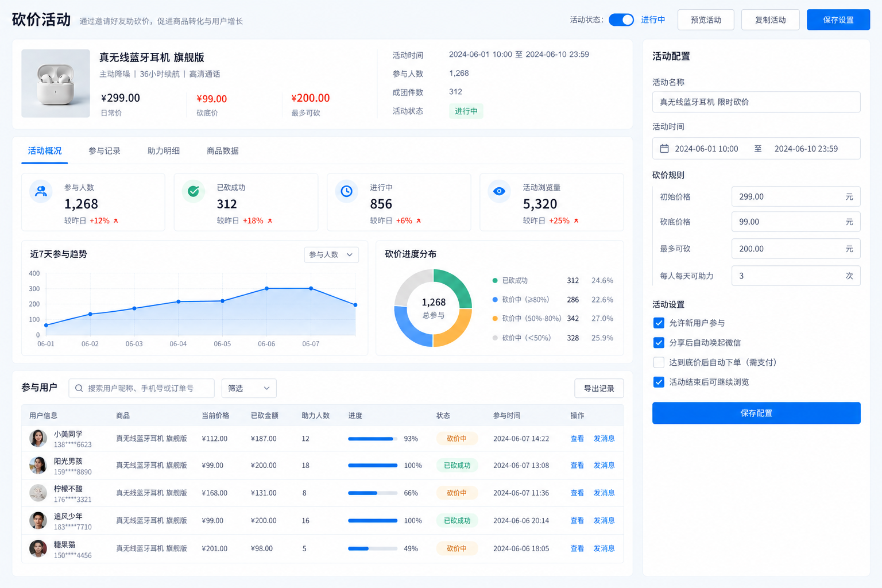The width and height of the screenshot is (882, 588).
Task: Switch to the 助力明细 tab
Action: tap(164, 151)
